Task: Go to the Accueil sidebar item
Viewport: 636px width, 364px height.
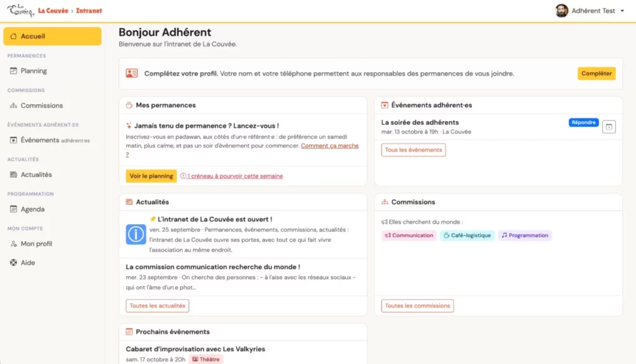Action: (x=52, y=36)
